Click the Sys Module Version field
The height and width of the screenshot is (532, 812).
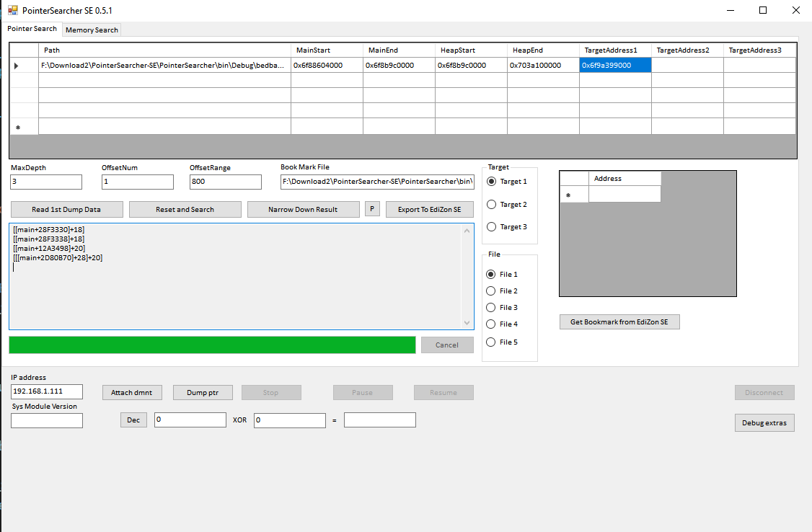pyautogui.click(x=47, y=420)
